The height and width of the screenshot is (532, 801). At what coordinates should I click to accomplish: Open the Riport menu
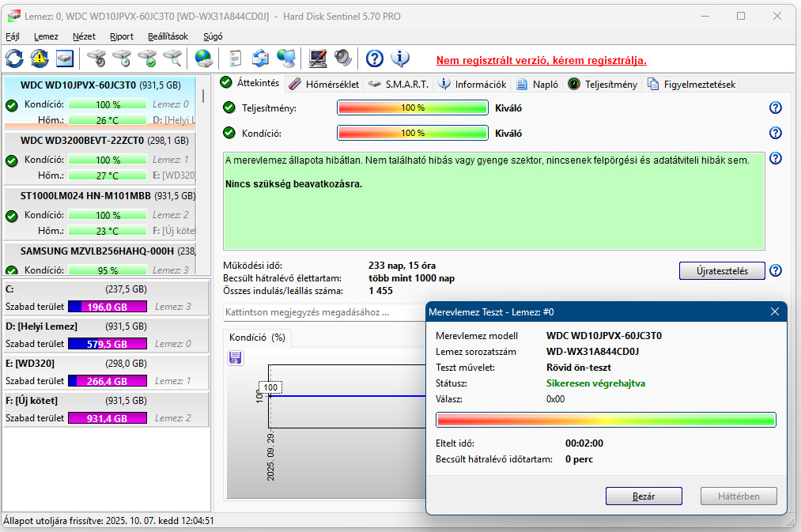point(122,37)
